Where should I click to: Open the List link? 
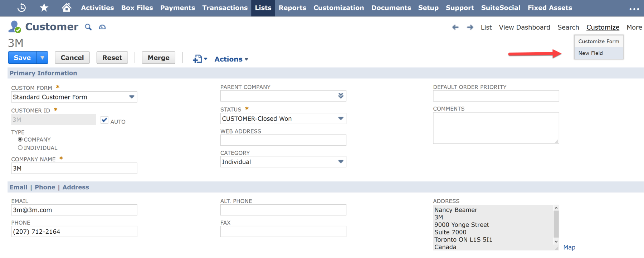coord(486,27)
